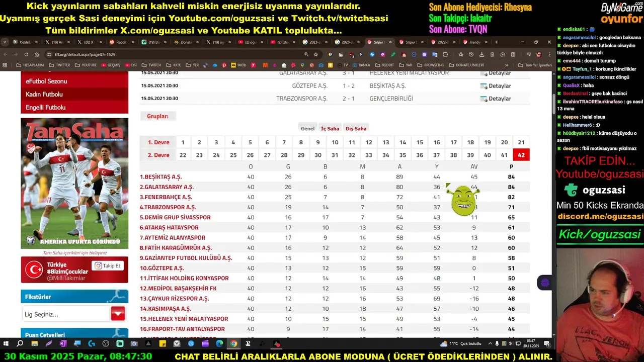Open Windows taskbar search
The width and height of the screenshot is (644, 362).
20,344
